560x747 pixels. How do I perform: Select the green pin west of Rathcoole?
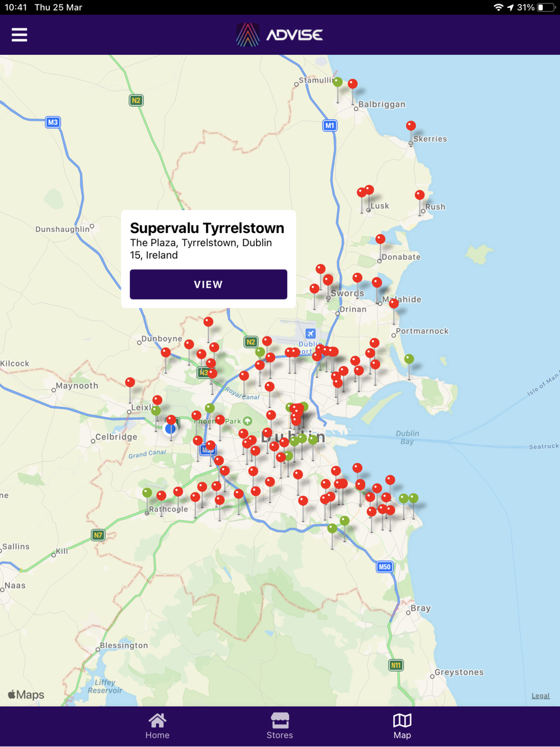147,493
